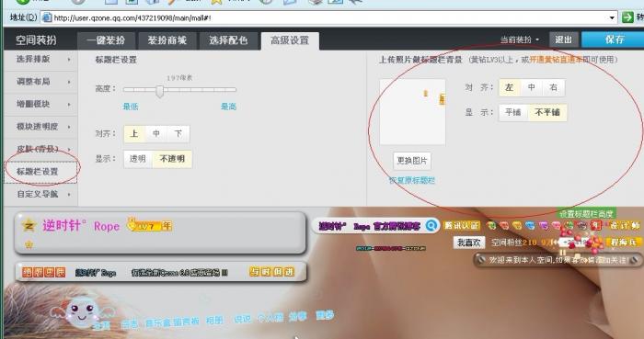Click the yellow 与时俱进 badge

click(x=272, y=271)
